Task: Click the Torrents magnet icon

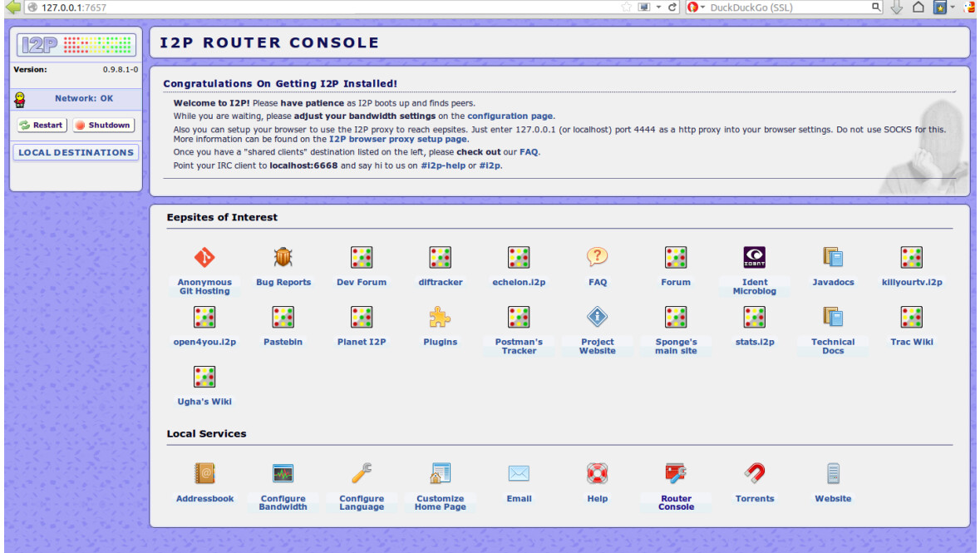Action: coord(754,474)
